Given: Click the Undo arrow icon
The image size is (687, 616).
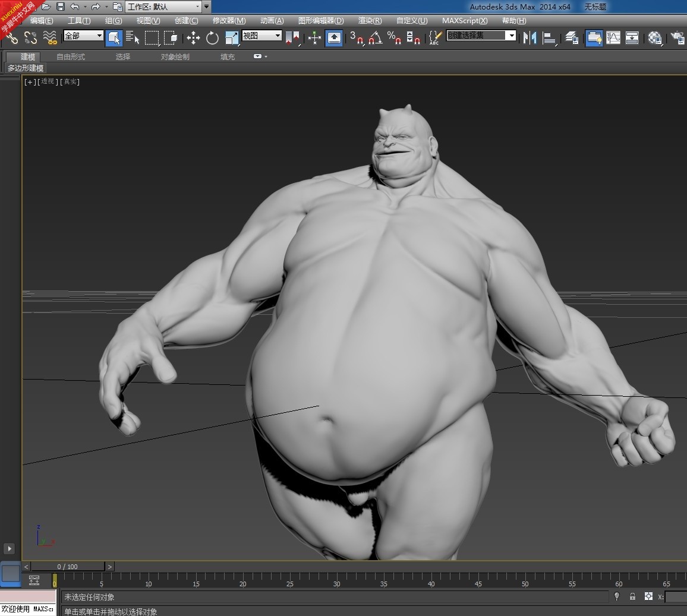Looking at the screenshot, I should click(74, 7).
